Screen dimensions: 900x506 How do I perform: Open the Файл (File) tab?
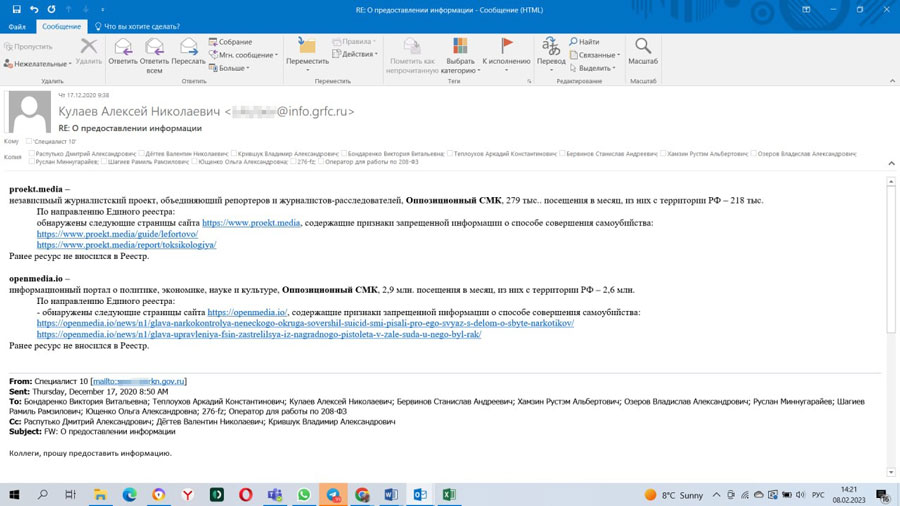pyautogui.click(x=17, y=27)
